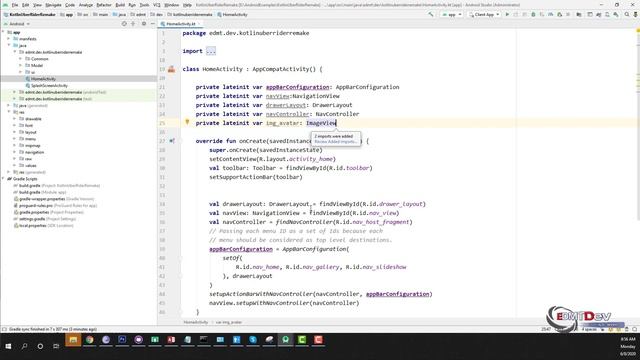640x360 pixels.
Task: Click the java breadcrumb in navigation bar
Action: [119, 14]
